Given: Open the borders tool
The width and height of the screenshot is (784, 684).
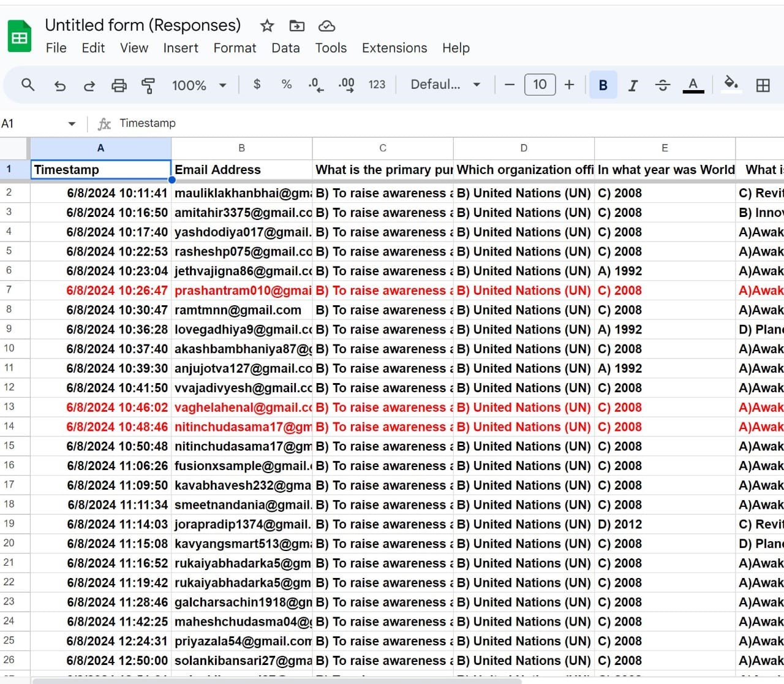Looking at the screenshot, I should point(763,85).
